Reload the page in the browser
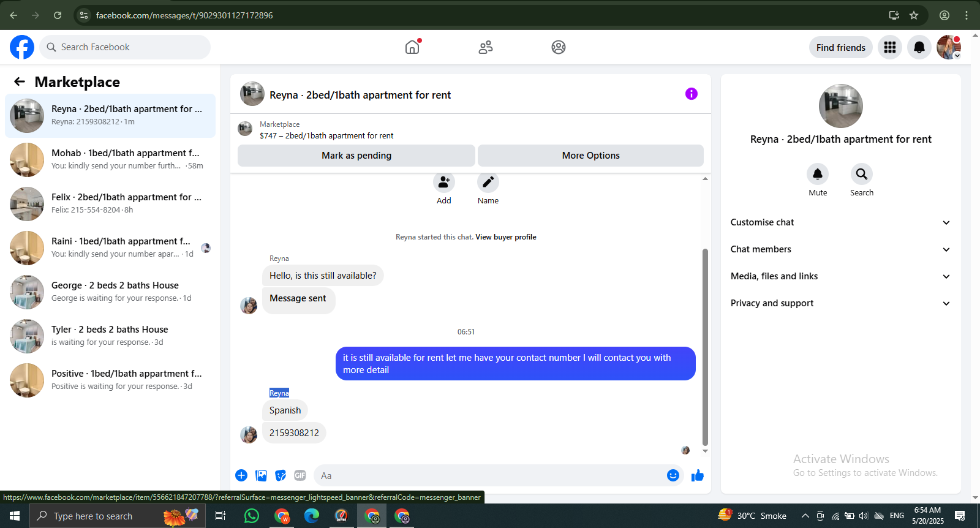Image resolution: width=980 pixels, height=528 pixels. 58,15
